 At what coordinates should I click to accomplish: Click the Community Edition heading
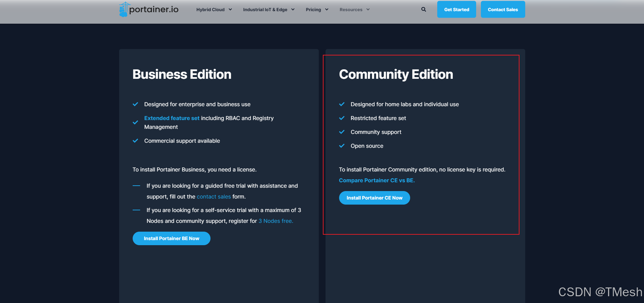click(x=396, y=75)
